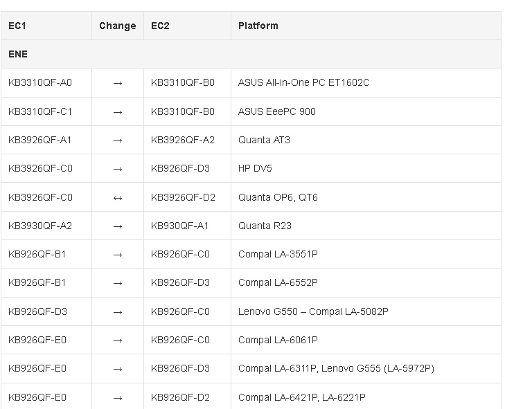The width and height of the screenshot is (532, 409).
Task: Select Lenovo G550 – Compal LA-5082P text
Action: tap(313, 311)
